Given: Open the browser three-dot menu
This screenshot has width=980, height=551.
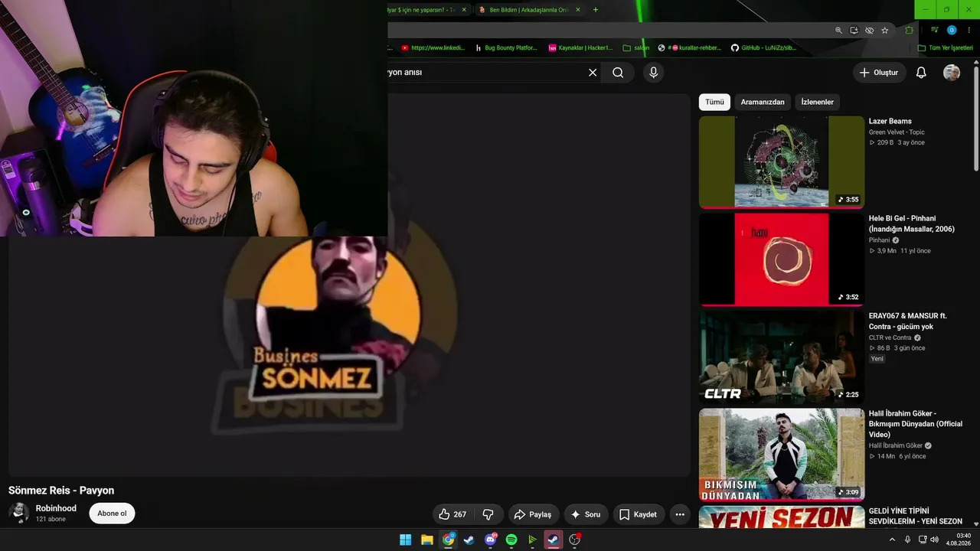Looking at the screenshot, I should tap(969, 31).
